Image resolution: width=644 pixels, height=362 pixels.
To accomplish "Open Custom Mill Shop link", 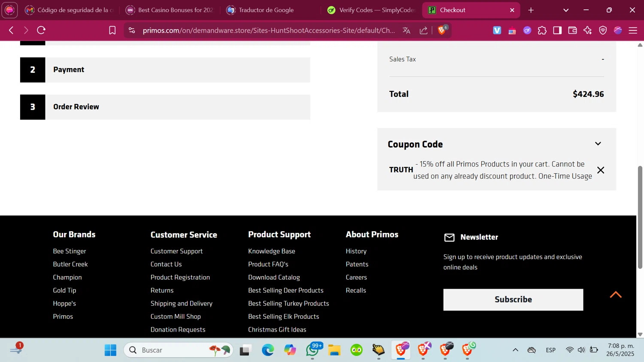I will pyautogui.click(x=176, y=317).
